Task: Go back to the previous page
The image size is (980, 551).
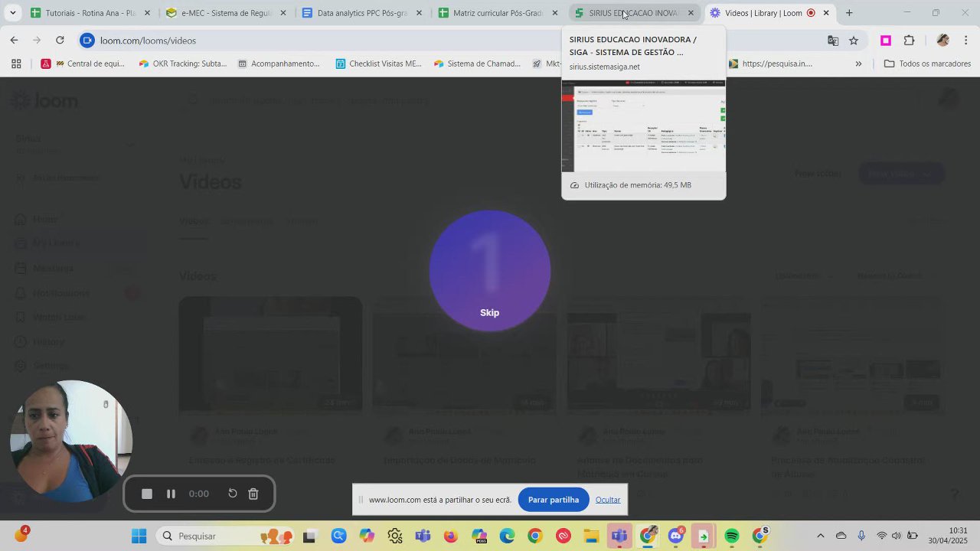Action: [14, 41]
